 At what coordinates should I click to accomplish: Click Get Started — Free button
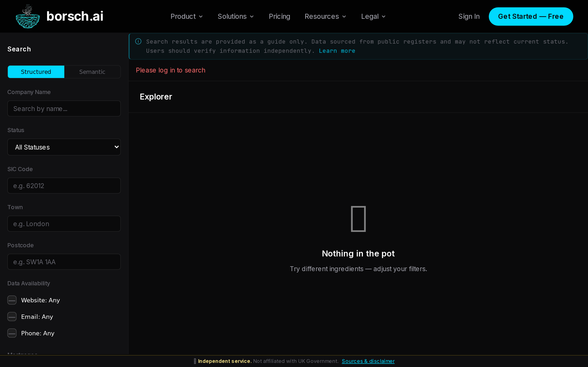coord(531,17)
